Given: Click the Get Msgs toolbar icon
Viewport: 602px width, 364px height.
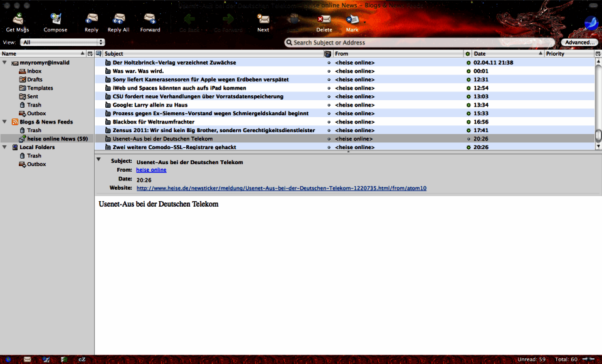Looking at the screenshot, I should point(16,19).
